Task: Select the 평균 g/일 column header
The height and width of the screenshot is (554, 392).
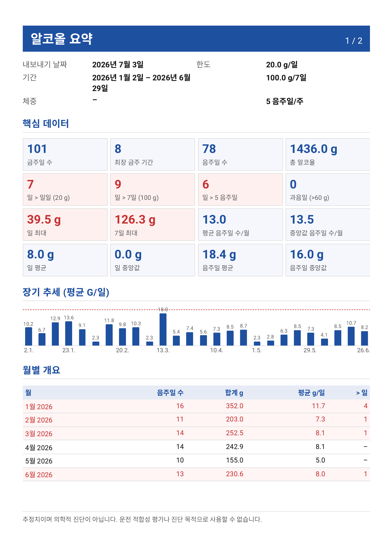Action: (x=311, y=393)
